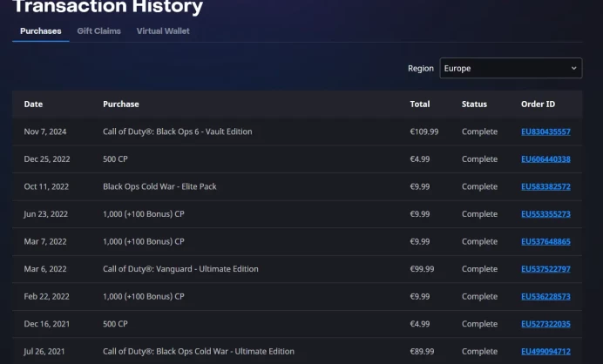Open order EU553355273 details
The height and width of the screenshot is (364, 603).
(545, 214)
